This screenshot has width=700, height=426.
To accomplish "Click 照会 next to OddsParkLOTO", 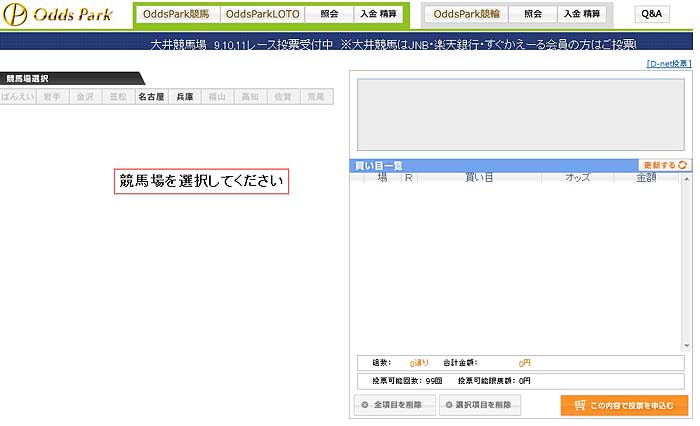I will click(329, 15).
